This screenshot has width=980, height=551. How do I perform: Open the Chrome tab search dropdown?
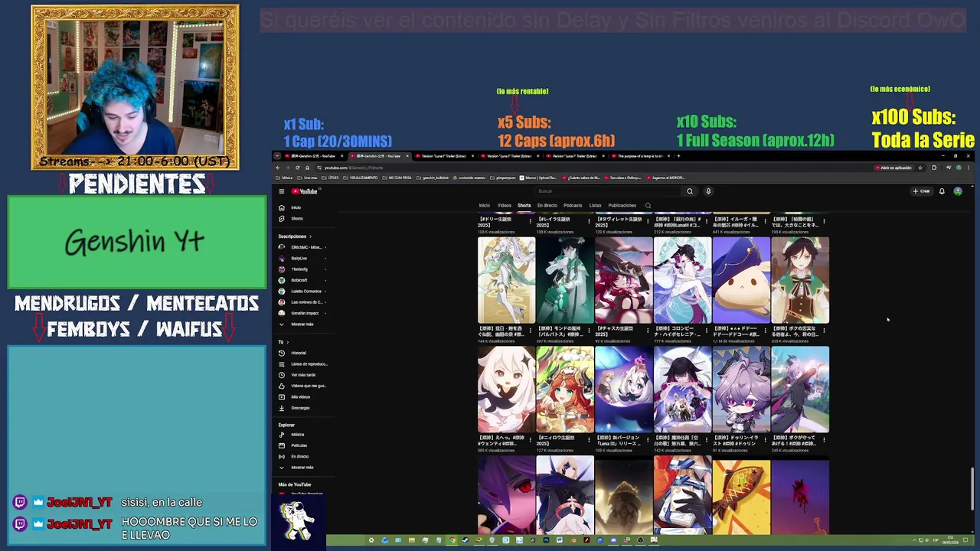click(x=277, y=155)
